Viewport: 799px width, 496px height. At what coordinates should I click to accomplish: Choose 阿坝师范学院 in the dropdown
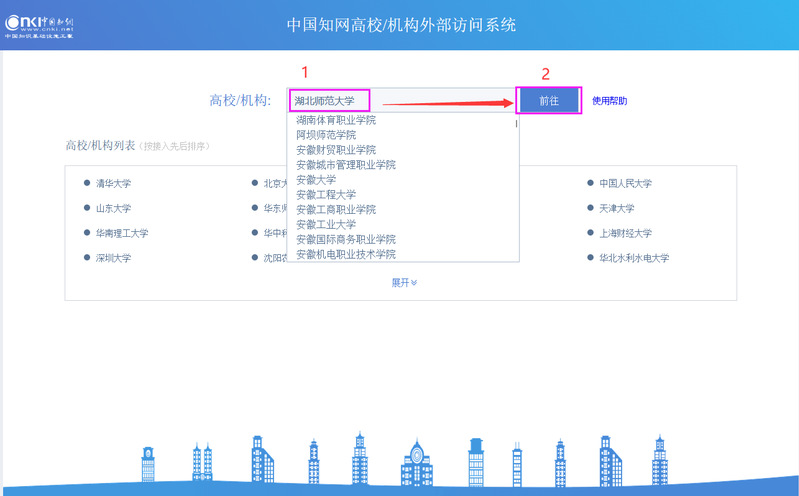pyautogui.click(x=326, y=135)
